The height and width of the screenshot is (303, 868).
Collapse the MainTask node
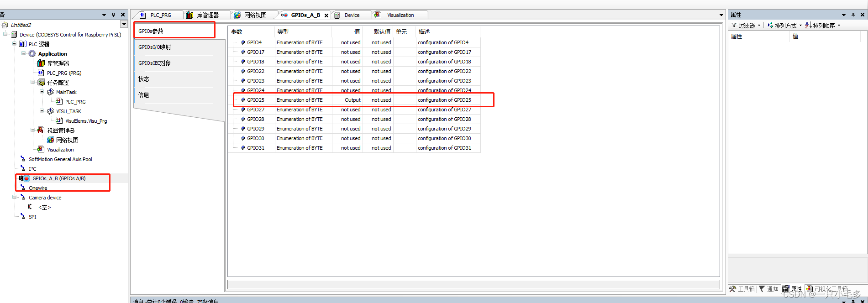click(42, 91)
